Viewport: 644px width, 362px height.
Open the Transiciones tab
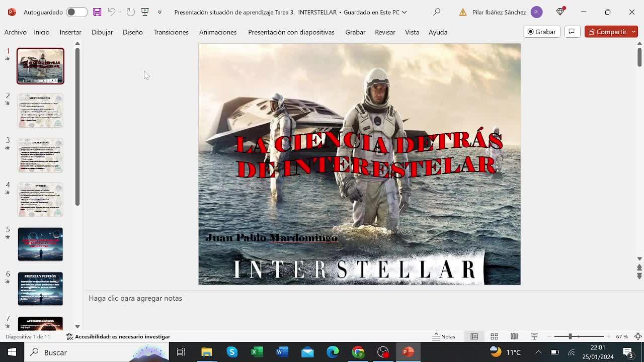171,32
